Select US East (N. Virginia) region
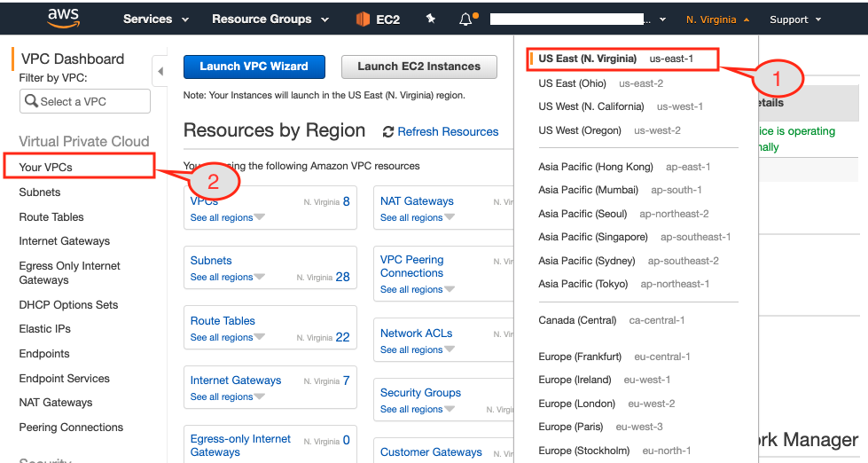 click(x=615, y=59)
